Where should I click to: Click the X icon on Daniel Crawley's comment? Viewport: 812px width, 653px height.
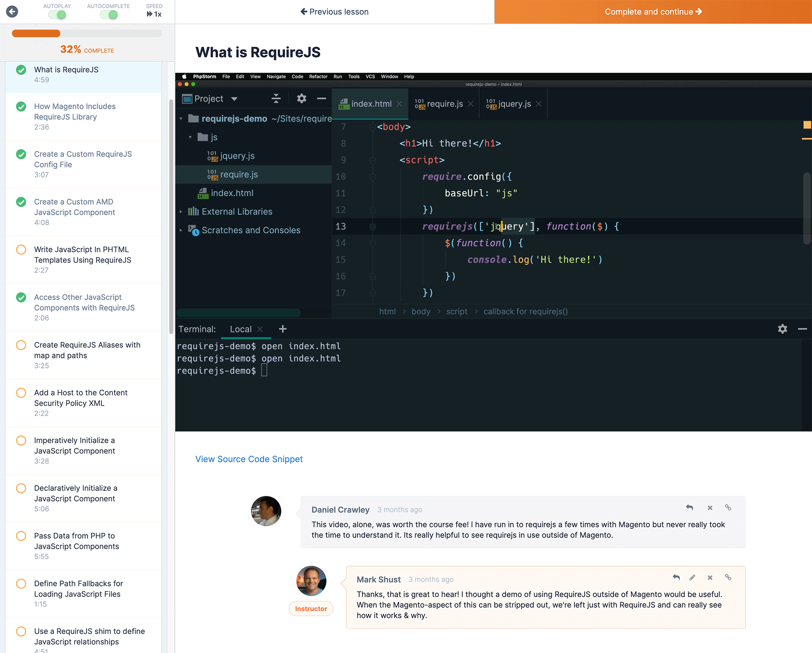[x=710, y=508]
